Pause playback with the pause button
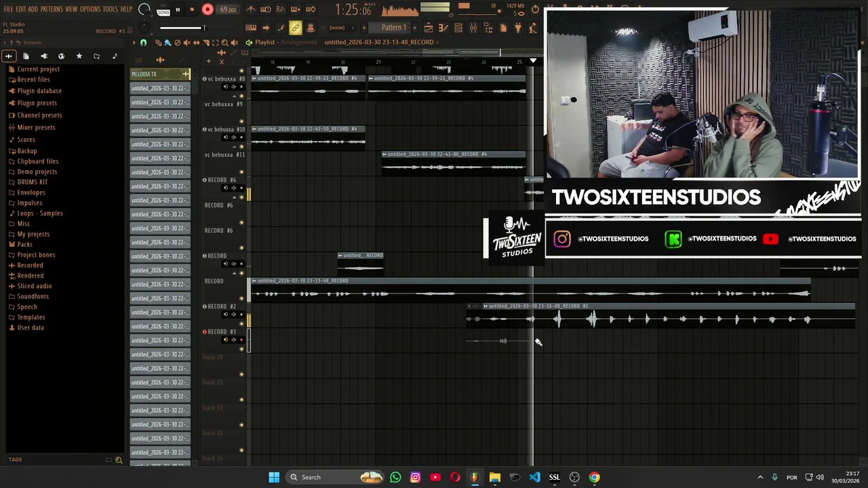Screen dimensions: 868x488 [178, 9]
